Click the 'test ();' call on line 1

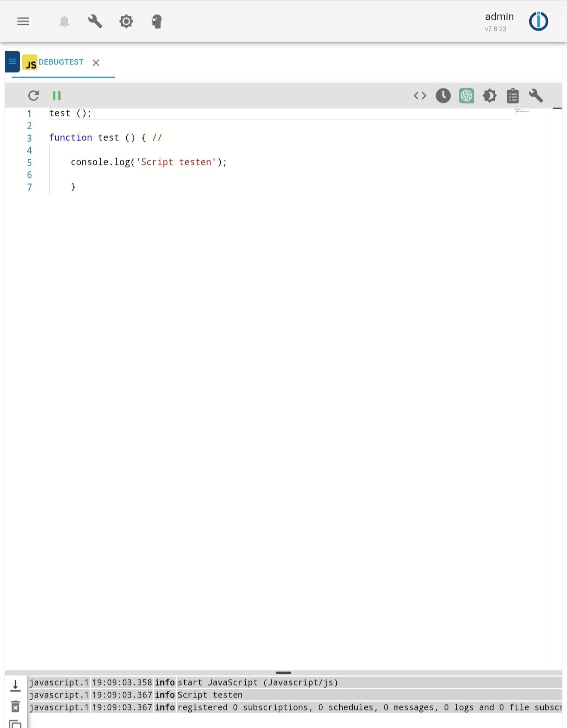coord(70,113)
